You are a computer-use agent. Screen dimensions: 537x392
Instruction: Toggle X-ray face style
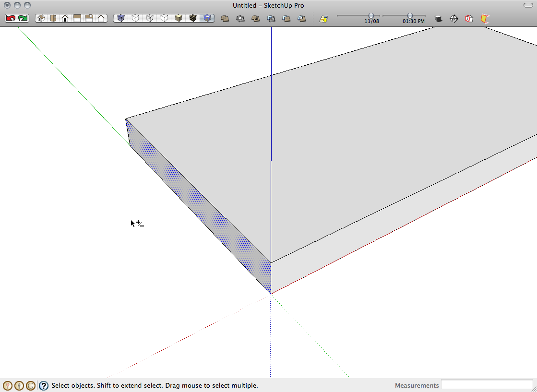tap(121, 18)
